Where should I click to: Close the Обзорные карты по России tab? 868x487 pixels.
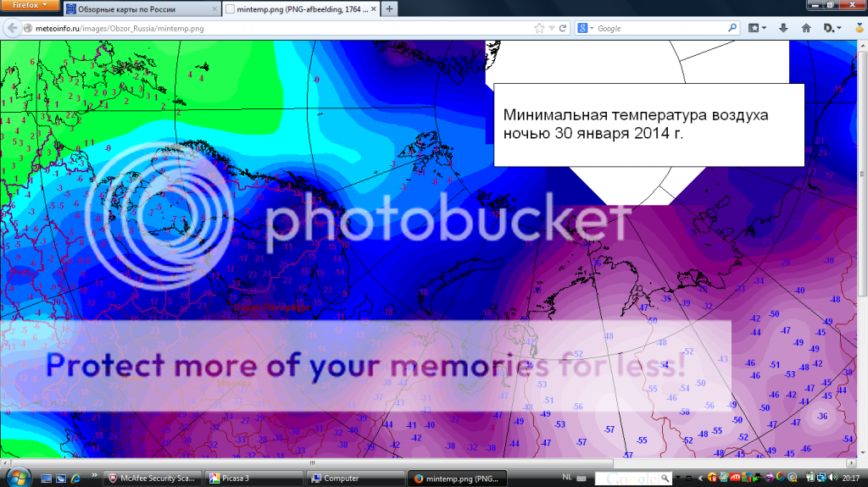click(214, 8)
